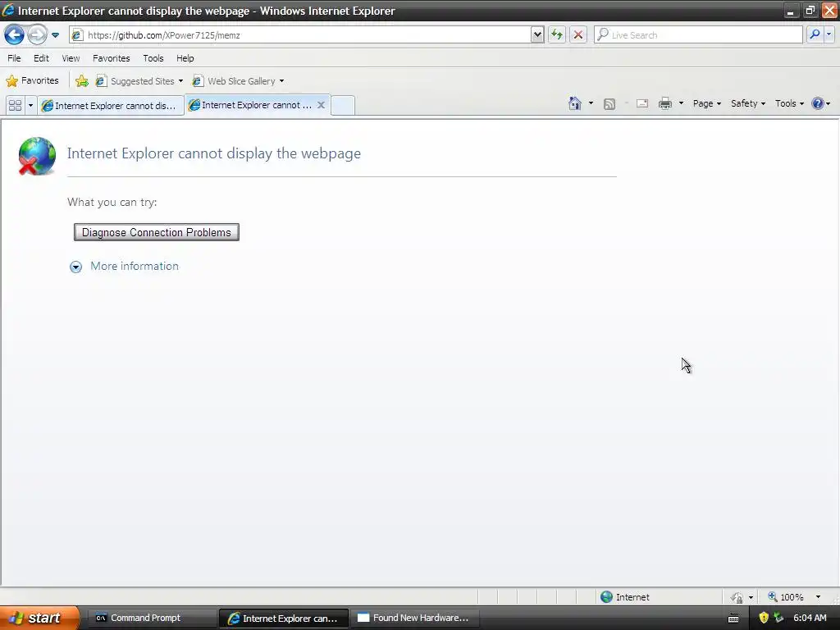The image size is (840, 630).
Task: Click the More information link text
Action: tap(135, 267)
